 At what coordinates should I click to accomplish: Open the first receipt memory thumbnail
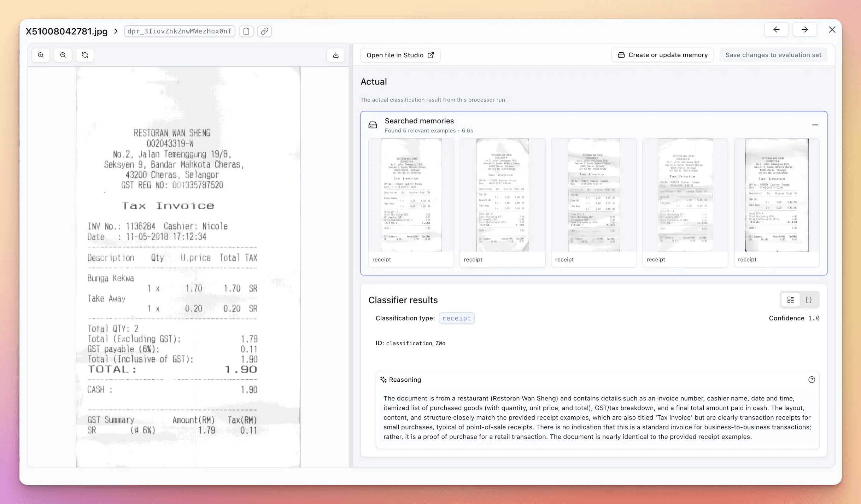tap(411, 195)
